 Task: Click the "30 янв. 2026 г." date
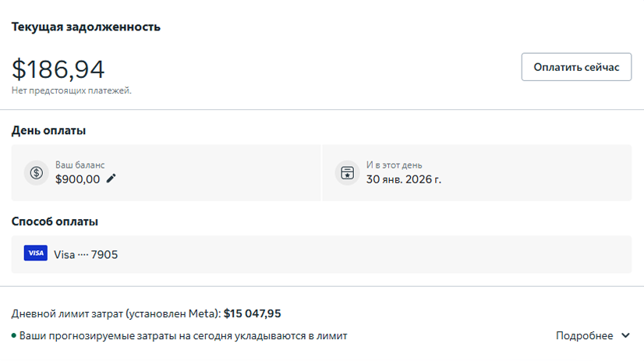click(x=404, y=179)
